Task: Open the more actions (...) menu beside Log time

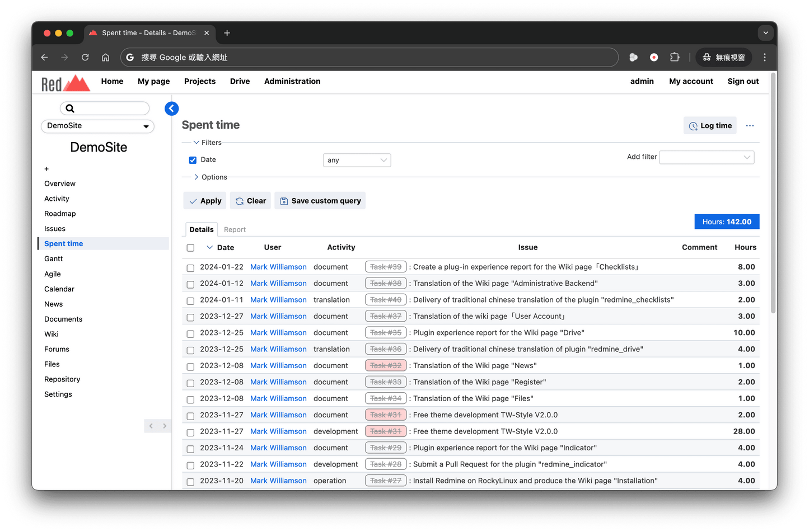Action: (750, 125)
